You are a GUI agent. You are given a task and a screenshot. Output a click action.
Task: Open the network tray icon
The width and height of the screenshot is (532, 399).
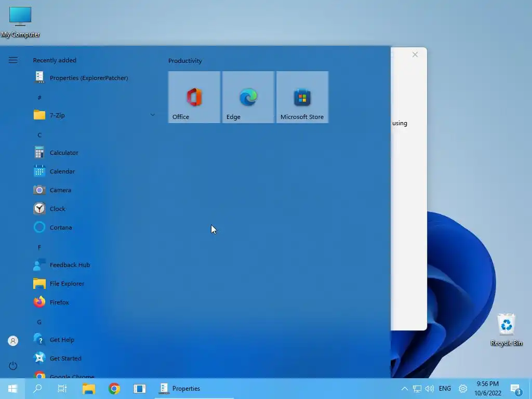pyautogui.click(x=417, y=389)
